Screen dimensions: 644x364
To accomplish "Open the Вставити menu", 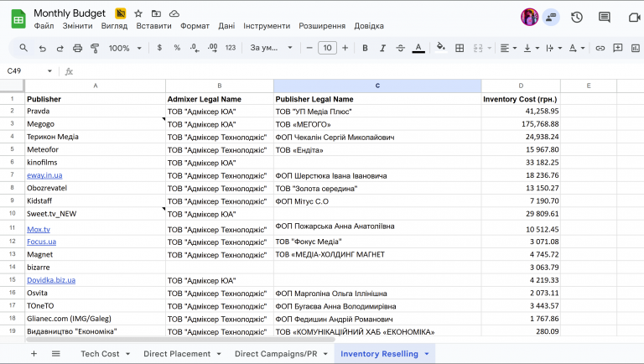I will coord(154,26).
